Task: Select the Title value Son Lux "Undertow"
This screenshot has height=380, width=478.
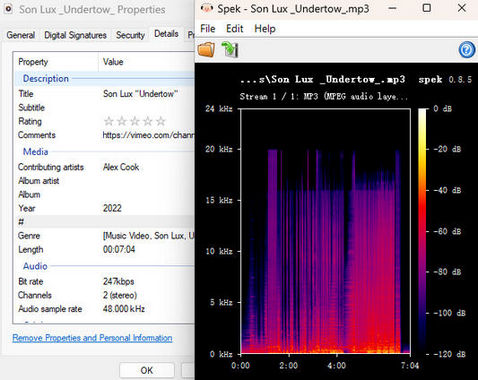Action: pos(140,94)
